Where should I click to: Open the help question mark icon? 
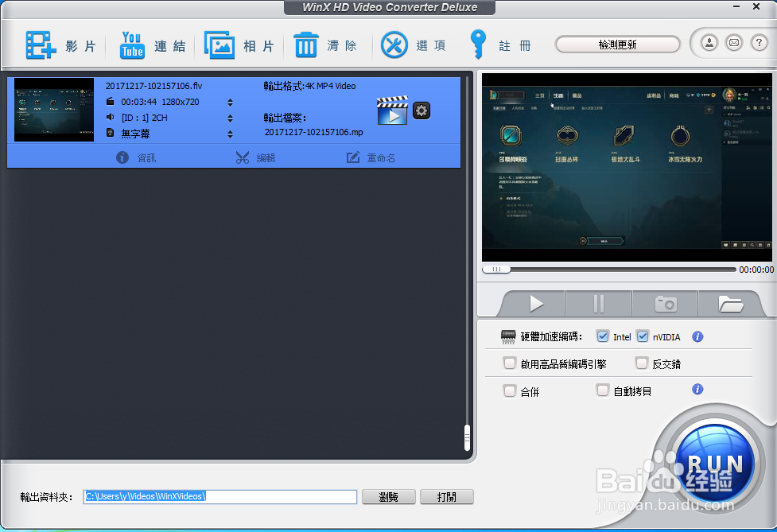pyautogui.click(x=759, y=43)
